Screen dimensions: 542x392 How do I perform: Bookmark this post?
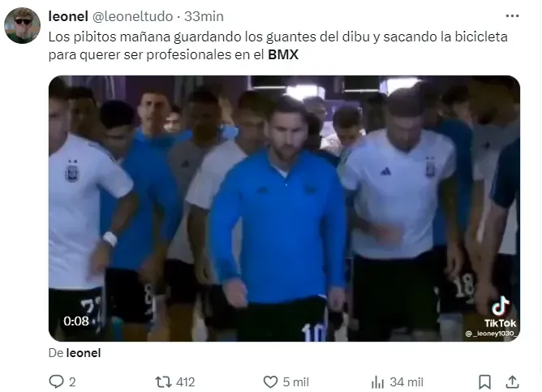point(484,382)
